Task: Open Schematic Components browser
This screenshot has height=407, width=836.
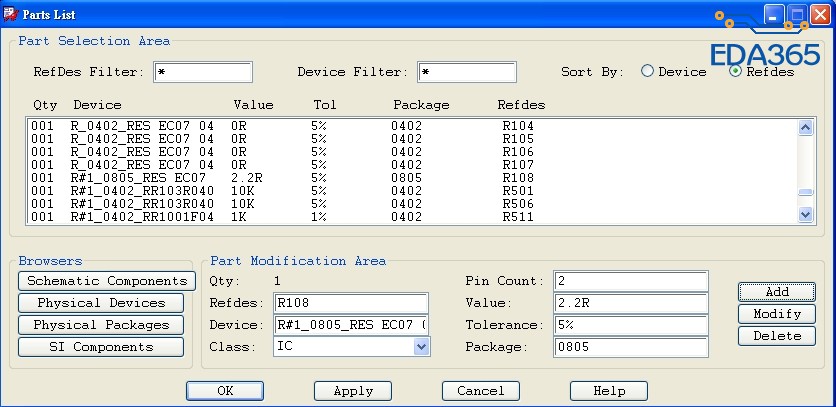Action: [107, 281]
